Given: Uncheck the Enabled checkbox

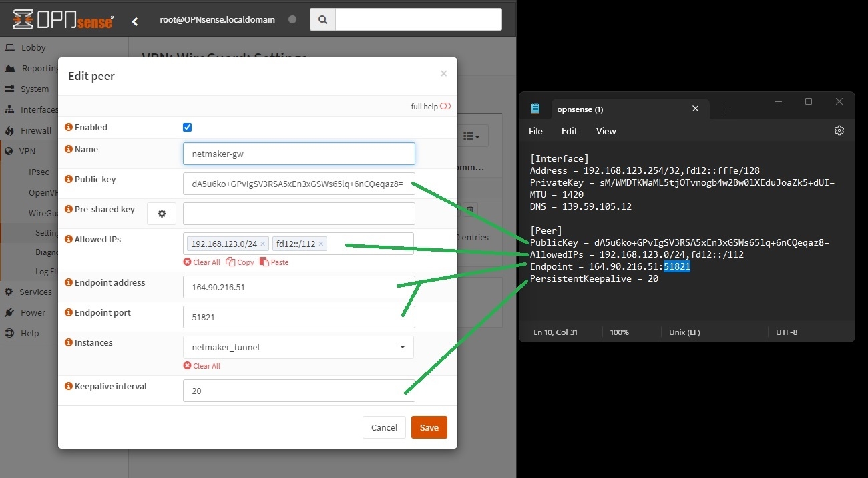Looking at the screenshot, I should click(x=187, y=128).
